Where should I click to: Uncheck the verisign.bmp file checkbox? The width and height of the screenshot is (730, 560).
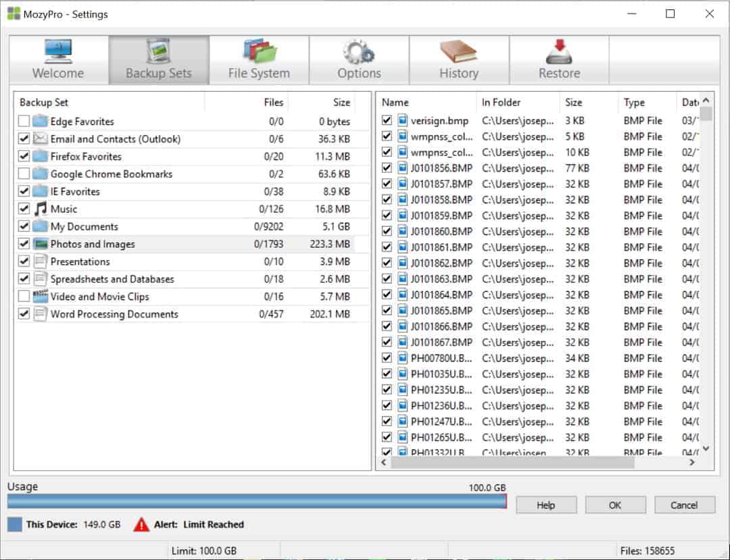pyautogui.click(x=387, y=120)
